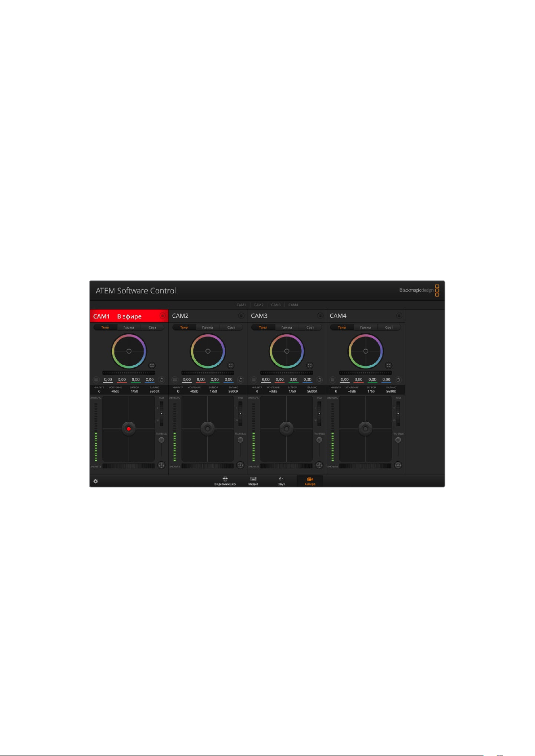Click the CAM2 iris joystick knob
The width and height of the screenshot is (535, 756).
coord(208,429)
